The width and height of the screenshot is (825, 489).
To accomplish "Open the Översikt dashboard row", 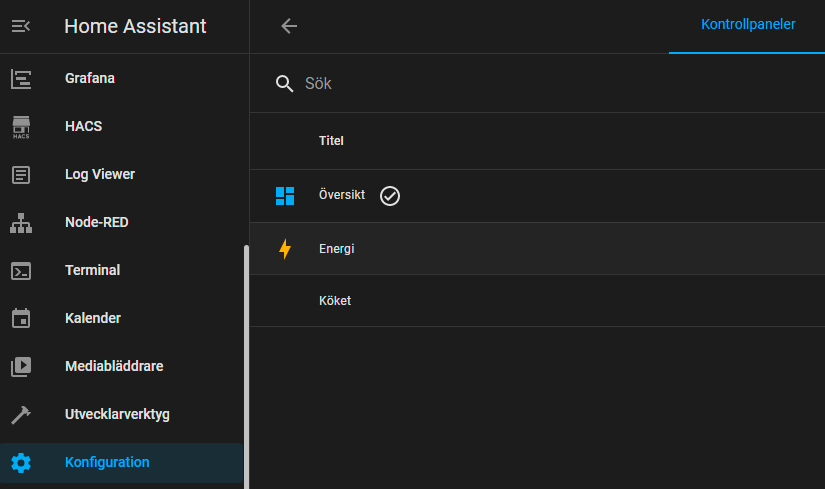I will [x=537, y=196].
